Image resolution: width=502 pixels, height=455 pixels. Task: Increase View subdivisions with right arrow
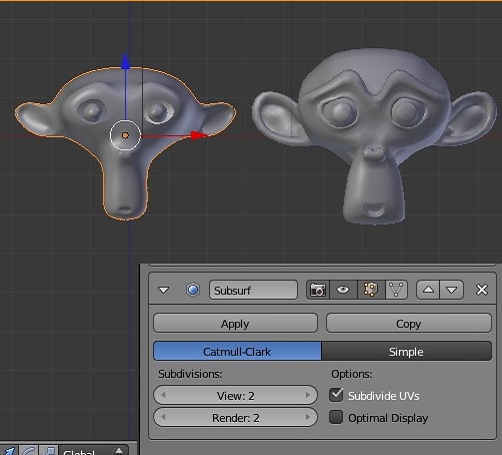click(x=308, y=395)
